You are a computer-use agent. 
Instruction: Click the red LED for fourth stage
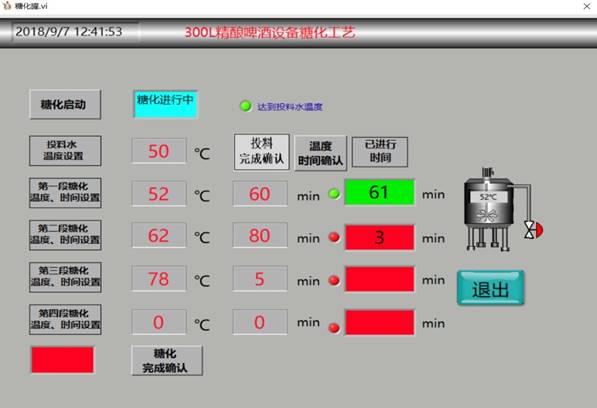coord(334,327)
